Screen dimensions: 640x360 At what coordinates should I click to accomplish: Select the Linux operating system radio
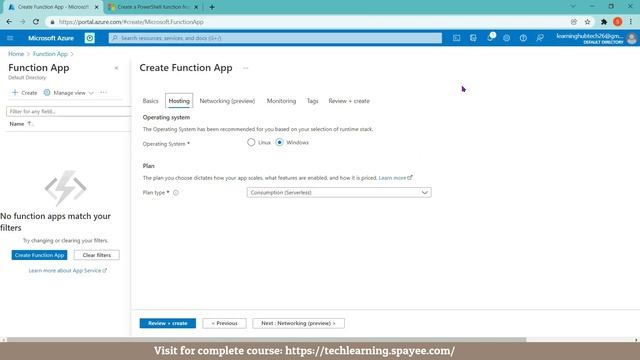251,142
